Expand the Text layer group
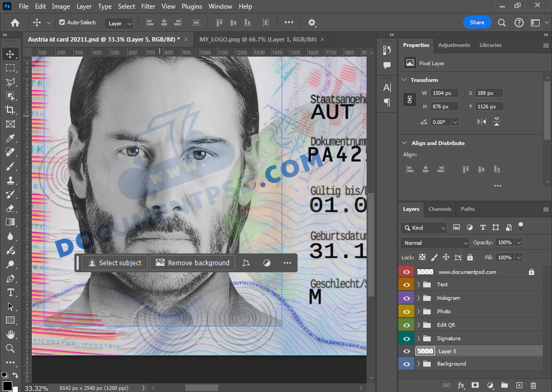The height and width of the screenshot is (392, 552). point(418,285)
